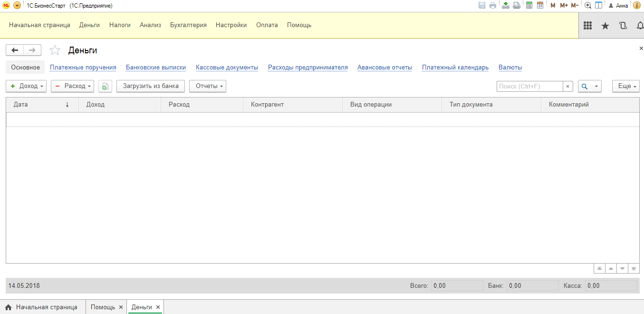
Task: Expand the Отчеты dropdown
Action: 208,86
